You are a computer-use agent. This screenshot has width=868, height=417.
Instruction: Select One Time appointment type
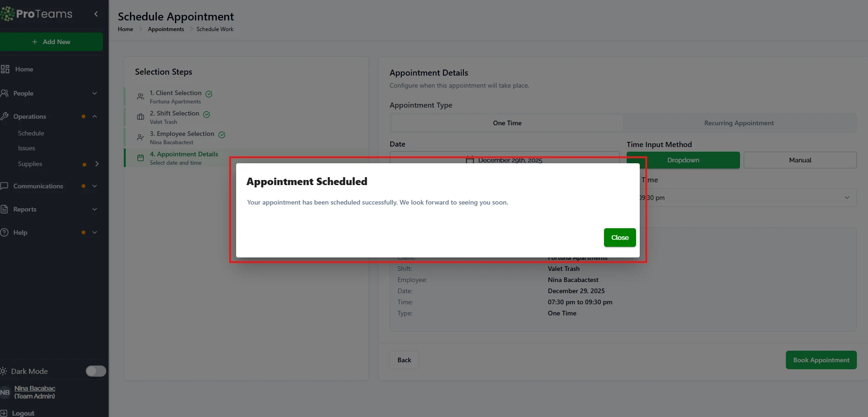507,123
